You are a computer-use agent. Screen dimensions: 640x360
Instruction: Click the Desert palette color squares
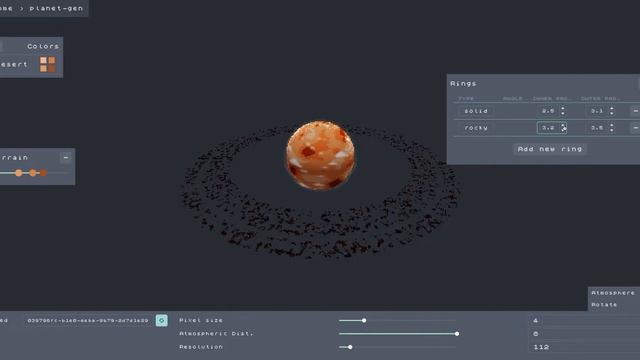click(x=47, y=64)
